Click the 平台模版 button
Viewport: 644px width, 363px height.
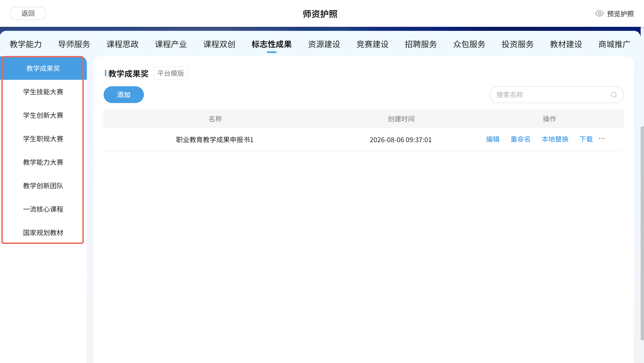pos(171,73)
